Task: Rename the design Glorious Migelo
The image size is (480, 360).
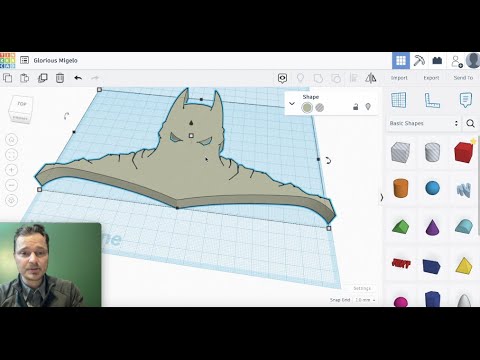Action: [x=55, y=60]
